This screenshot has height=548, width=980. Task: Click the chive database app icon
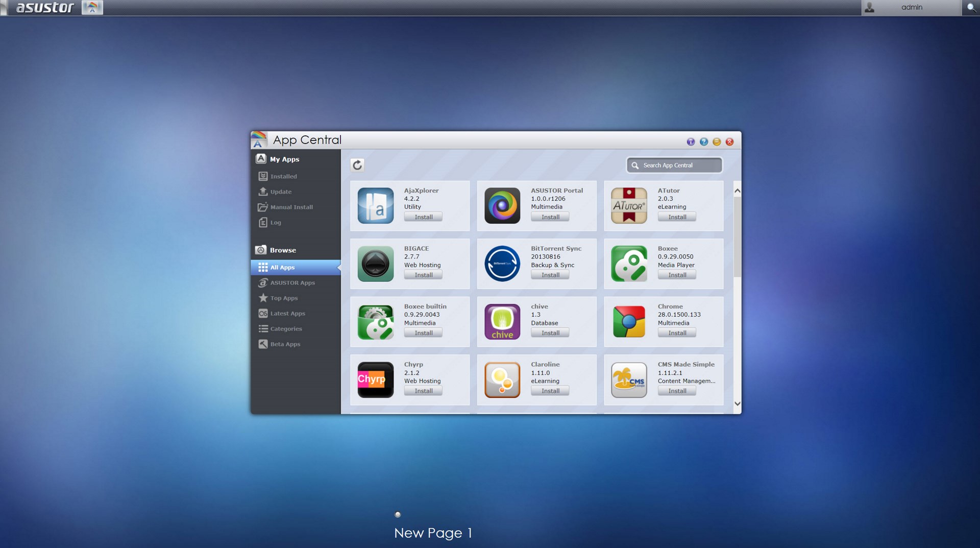click(502, 322)
